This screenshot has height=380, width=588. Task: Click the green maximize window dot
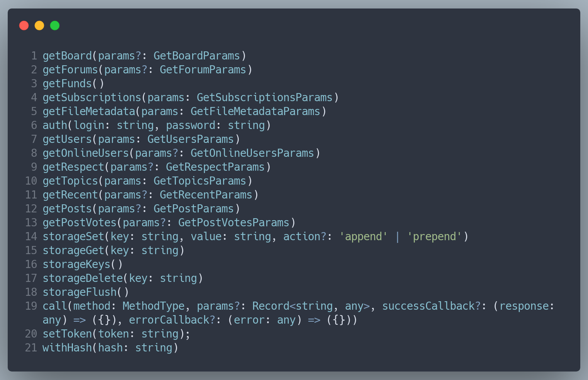point(55,25)
